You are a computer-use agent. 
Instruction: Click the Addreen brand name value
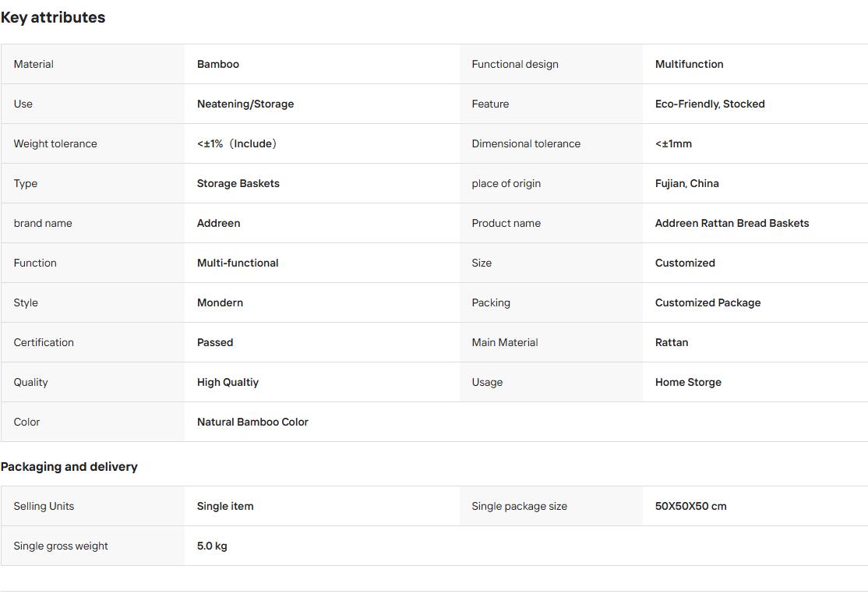point(219,223)
